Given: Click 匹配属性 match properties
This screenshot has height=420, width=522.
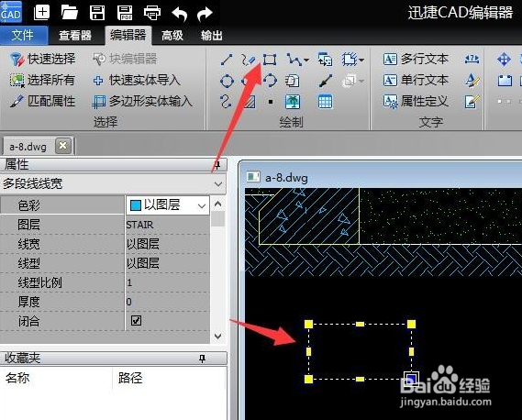Looking at the screenshot, I should (42, 101).
